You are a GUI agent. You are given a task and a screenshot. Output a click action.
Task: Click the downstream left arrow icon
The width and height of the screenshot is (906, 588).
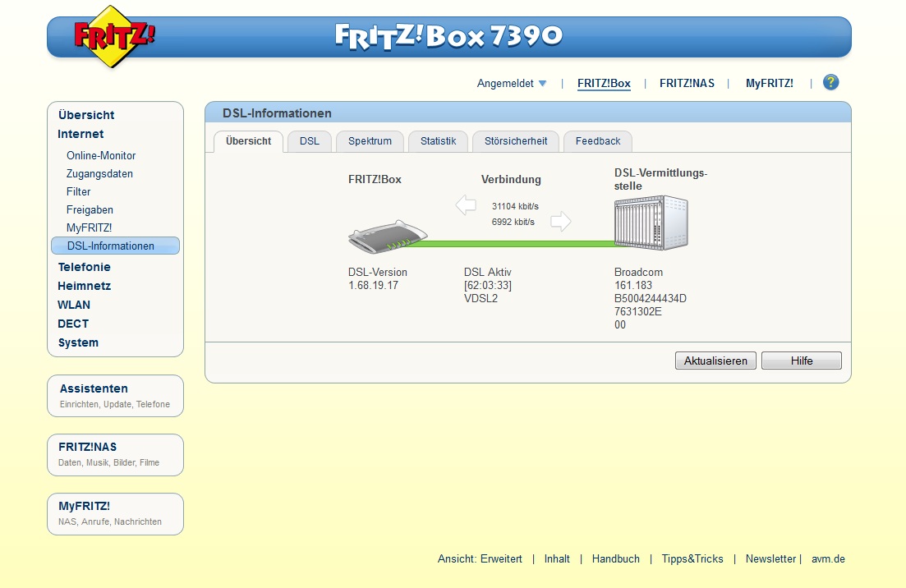(466, 205)
